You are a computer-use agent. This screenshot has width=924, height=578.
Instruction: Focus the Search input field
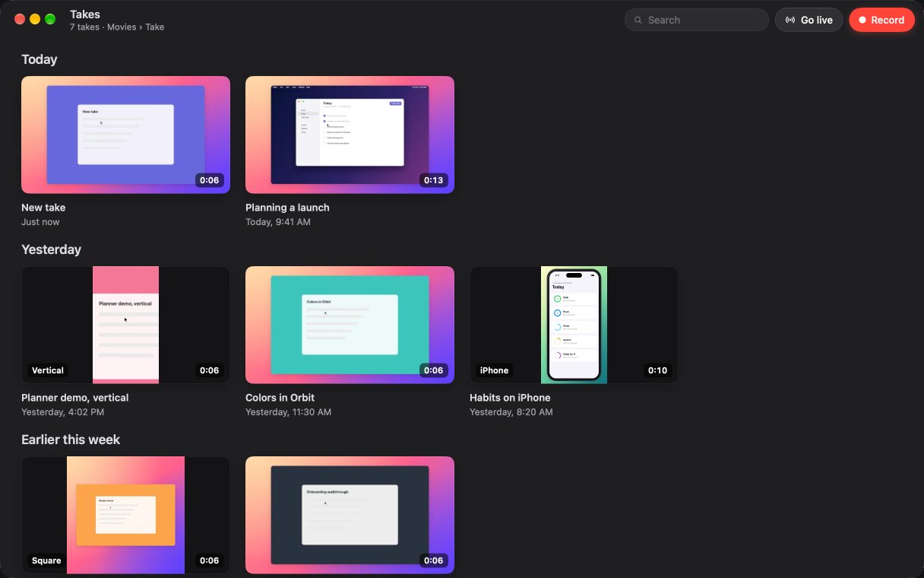tap(697, 20)
